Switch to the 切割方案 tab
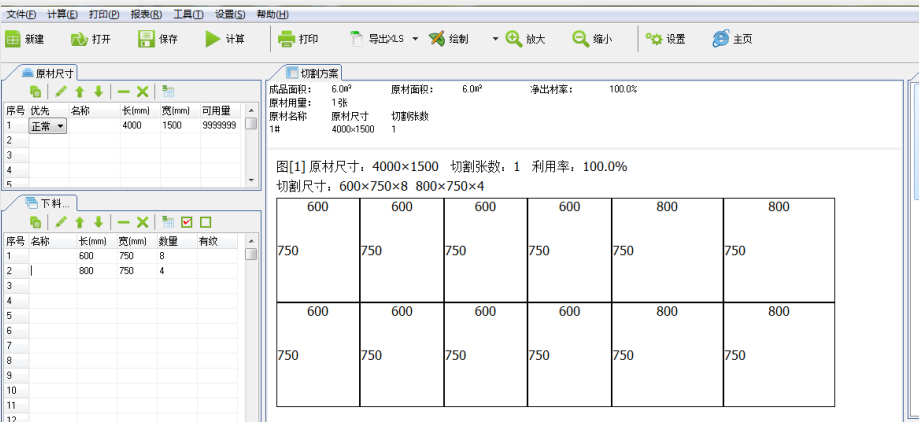 (x=312, y=73)
